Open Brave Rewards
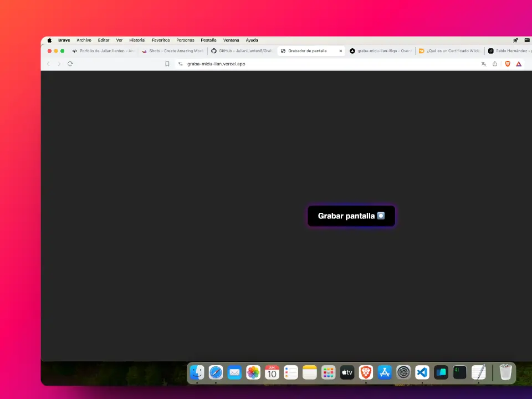Image resolution: width=532 pixels, height=399 pixels. point(519,64)
